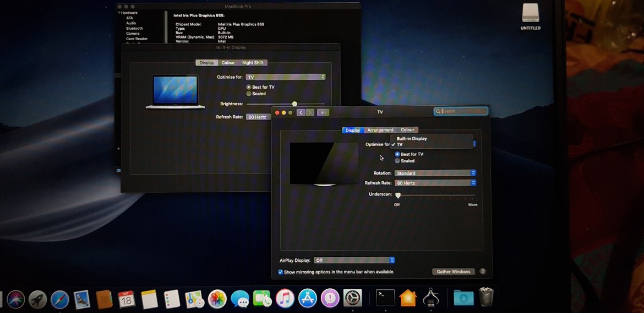Viewport: 644px width, 313px height.
Task: Open Siri from the dock
Action: coord(15,299)
